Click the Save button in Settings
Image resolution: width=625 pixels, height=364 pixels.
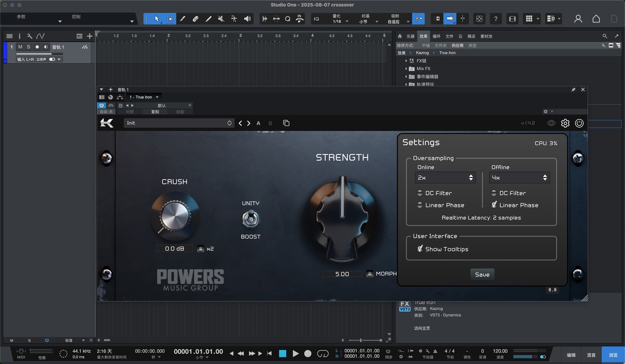[482, 275]
